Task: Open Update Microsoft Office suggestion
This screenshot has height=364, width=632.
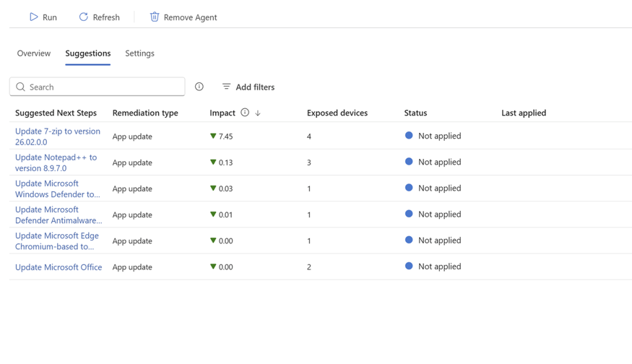Action: click(59, 267)
